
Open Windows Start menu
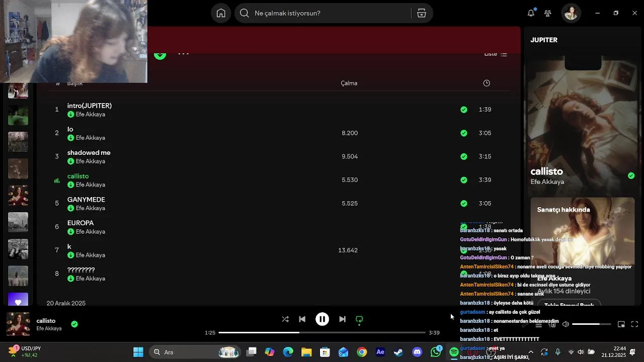pos(138,352)
